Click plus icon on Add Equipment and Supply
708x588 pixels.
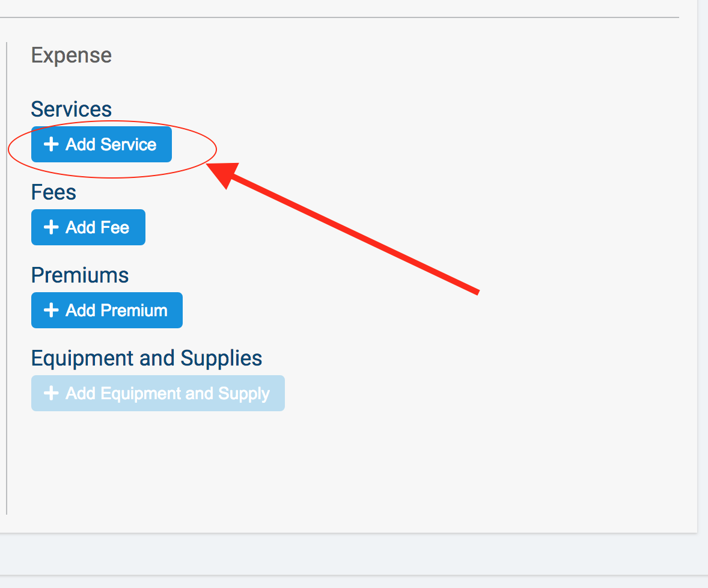pos(52,393)
